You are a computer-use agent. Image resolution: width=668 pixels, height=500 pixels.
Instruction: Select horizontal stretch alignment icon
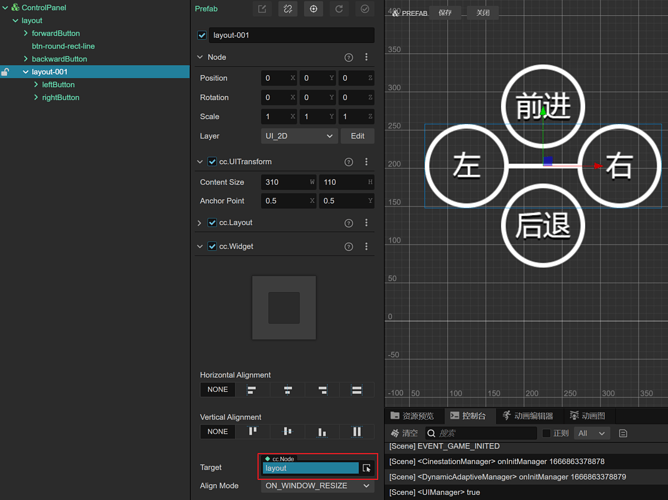(x=357, y=390)
